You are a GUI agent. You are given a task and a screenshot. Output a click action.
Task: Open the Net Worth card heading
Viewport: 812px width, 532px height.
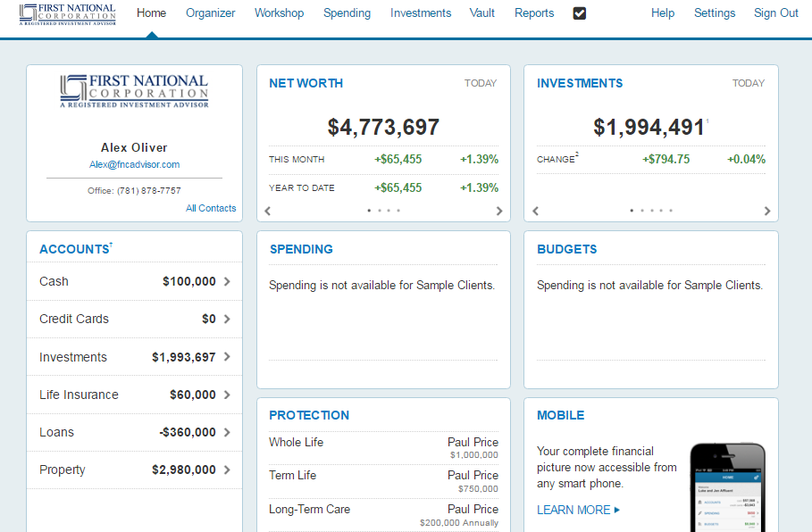pyautogui.click(x=306, y=83)
